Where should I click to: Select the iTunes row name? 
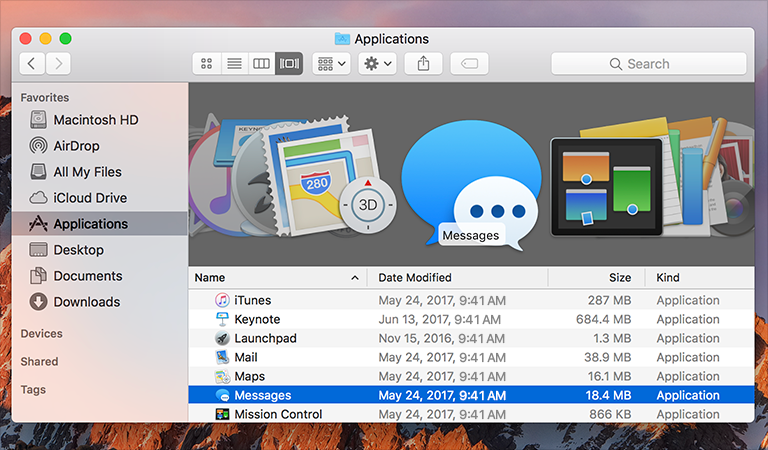[253, 300]
